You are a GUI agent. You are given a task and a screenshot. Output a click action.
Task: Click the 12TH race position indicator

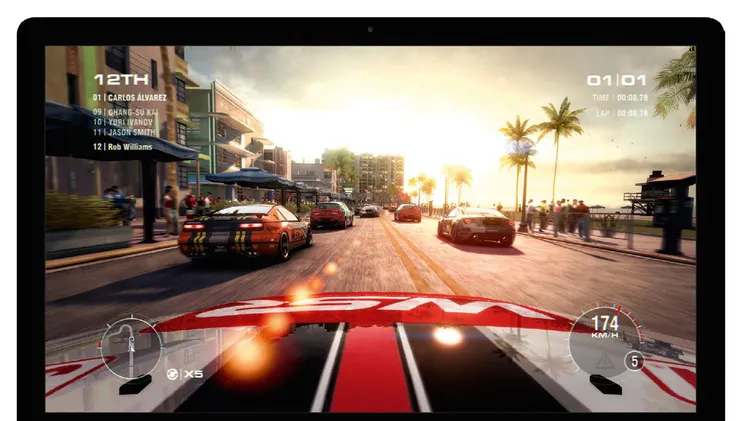[x=121, y=79]
